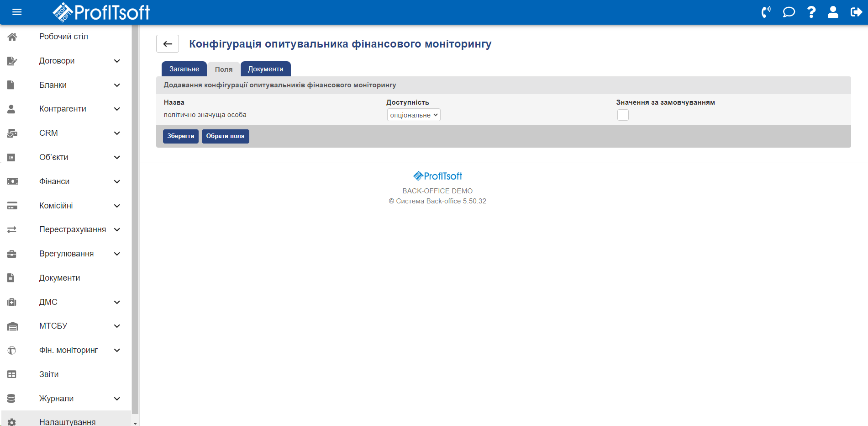Expand the Фінанси menu chevron
The width and height of the screenshot is (868, 426).
tap(117, 181)
